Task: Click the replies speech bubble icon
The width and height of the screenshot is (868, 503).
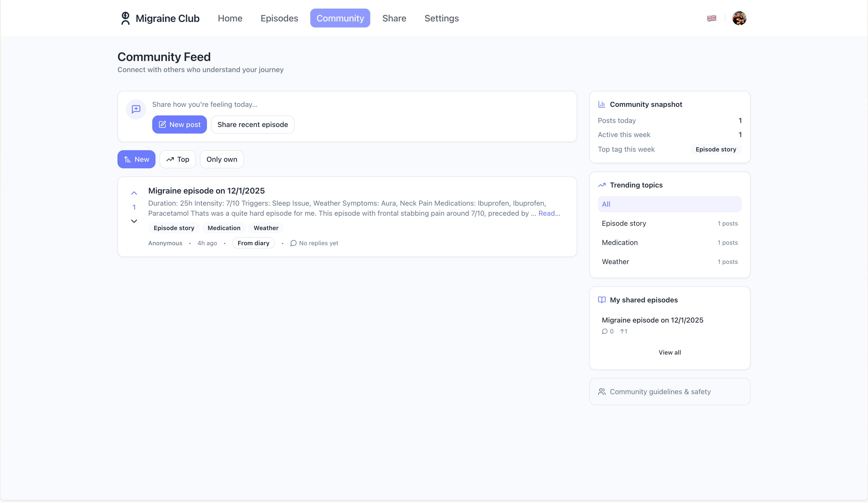Action: (293, 243)
